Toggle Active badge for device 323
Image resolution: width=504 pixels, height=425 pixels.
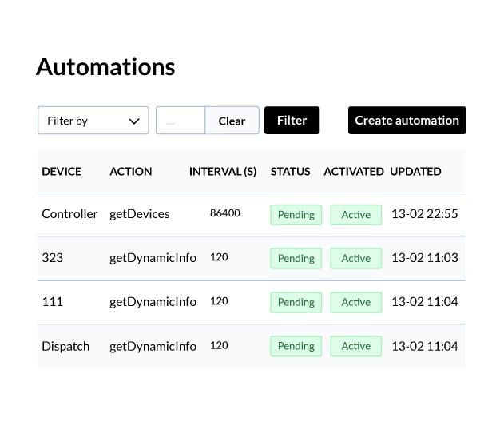(356, 259)
